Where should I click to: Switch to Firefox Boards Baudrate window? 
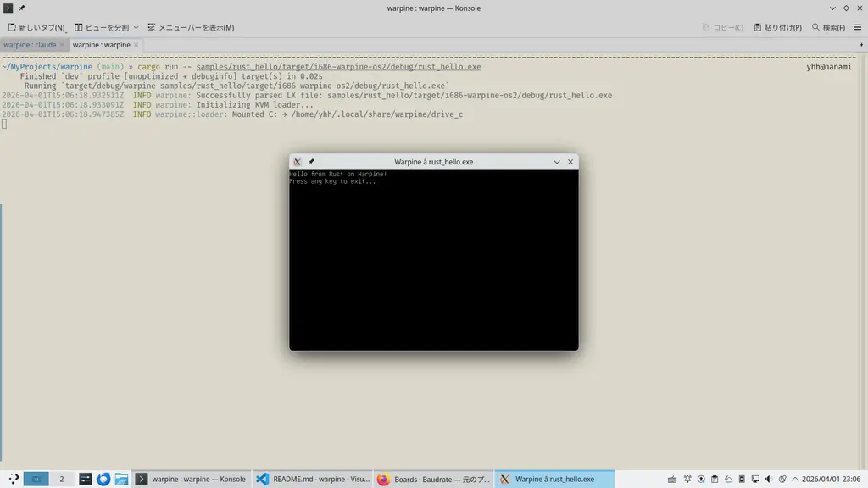point(432,479)
